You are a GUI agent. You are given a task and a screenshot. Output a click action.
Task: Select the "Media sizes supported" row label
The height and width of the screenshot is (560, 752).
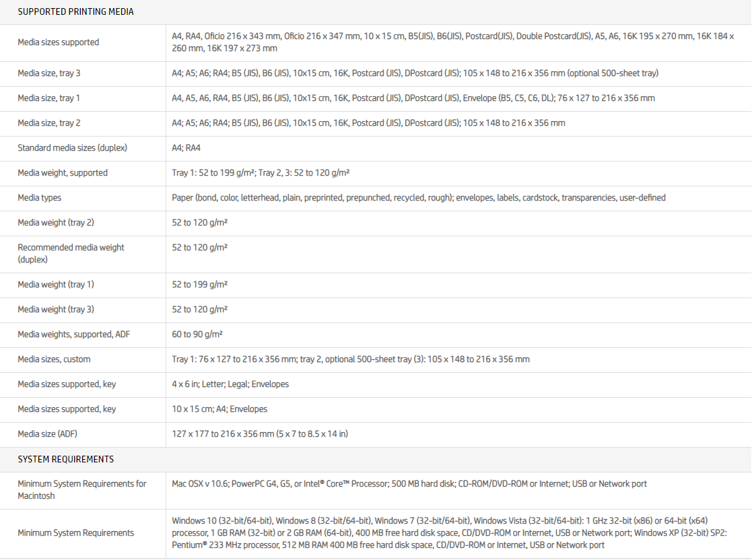[58, 42]
